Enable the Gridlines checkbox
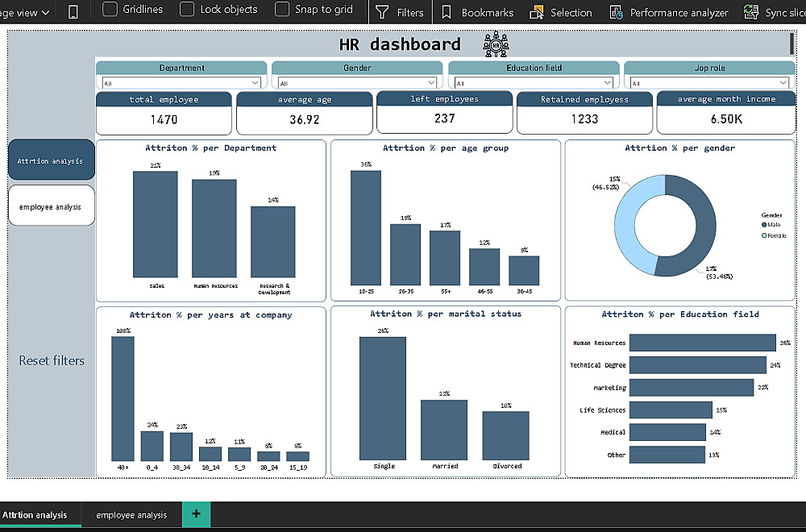 click(110, 9)
